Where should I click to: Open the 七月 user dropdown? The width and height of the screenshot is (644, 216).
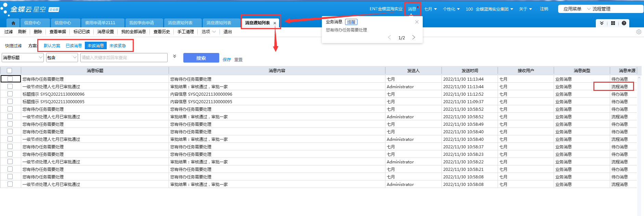(431, 9)
